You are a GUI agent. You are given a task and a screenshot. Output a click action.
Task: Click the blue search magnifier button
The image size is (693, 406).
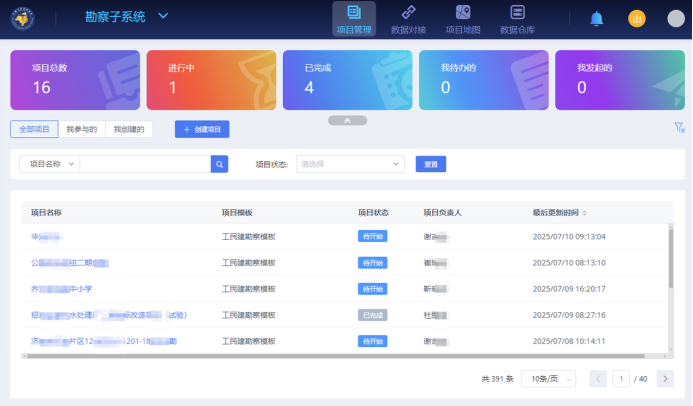tap(219, 164)
